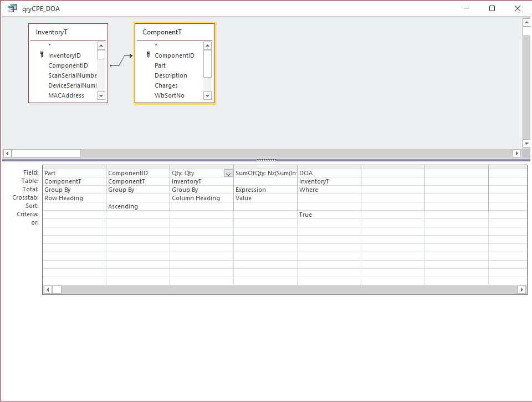Click the DOA field cell
The image size is (532, 402).
pos(329,173)
